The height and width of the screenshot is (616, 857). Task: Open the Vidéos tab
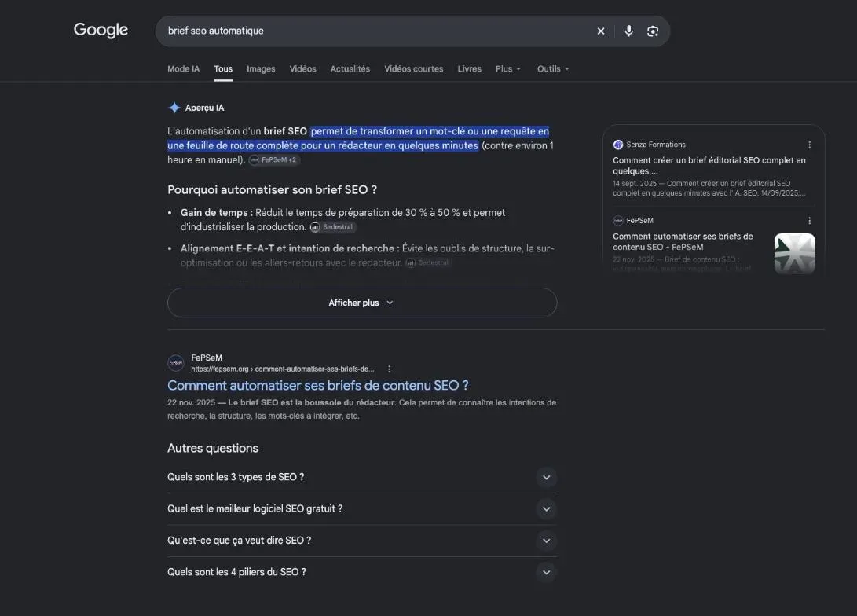click(302, 69)
